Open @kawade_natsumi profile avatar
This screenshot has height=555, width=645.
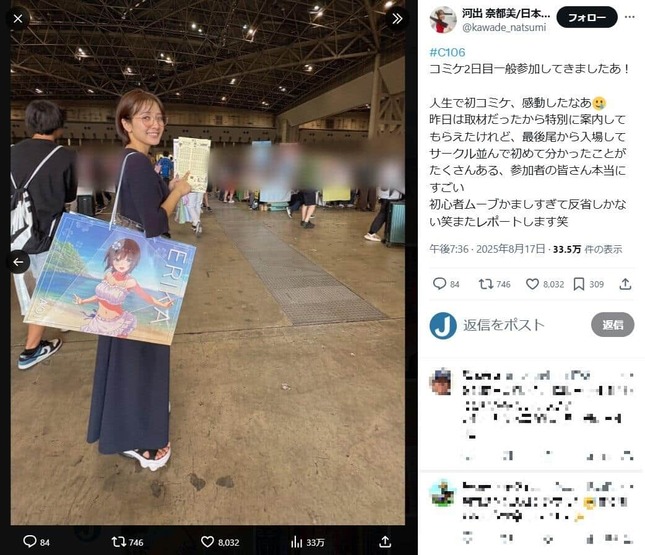point(443,19)
